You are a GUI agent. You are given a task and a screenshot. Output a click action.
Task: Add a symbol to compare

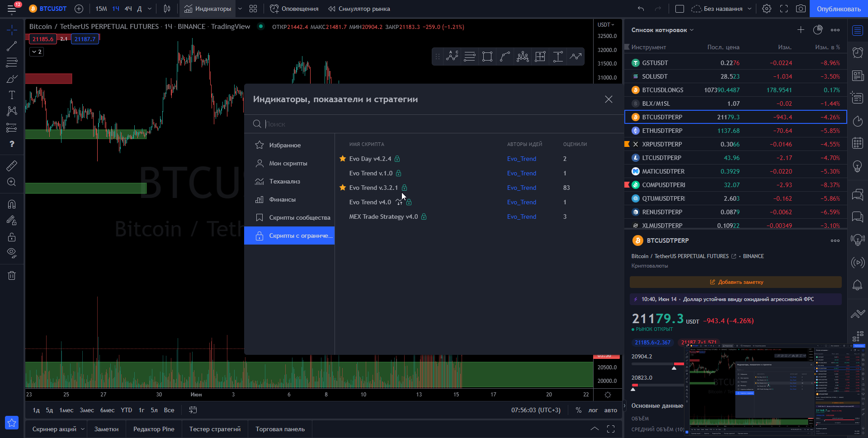(x=79, y=9)
